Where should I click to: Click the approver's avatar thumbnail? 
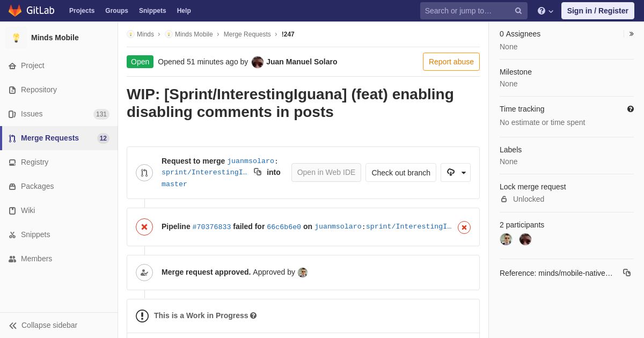click(303, 273)
